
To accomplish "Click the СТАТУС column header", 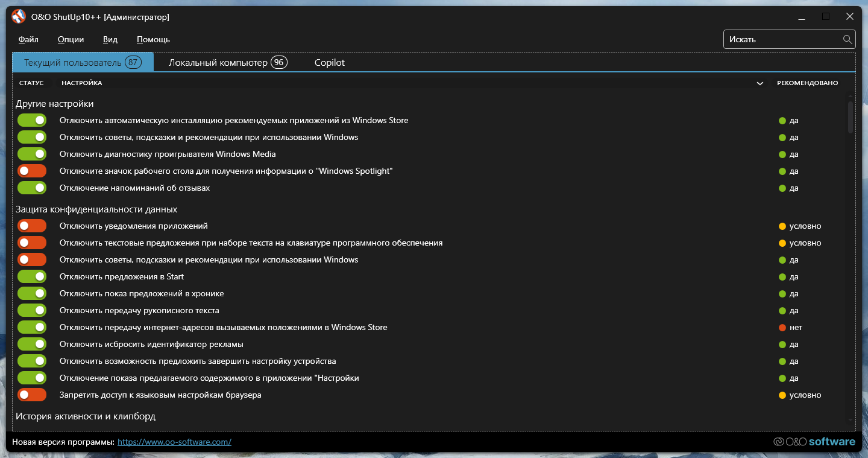I will coord(31,83).
